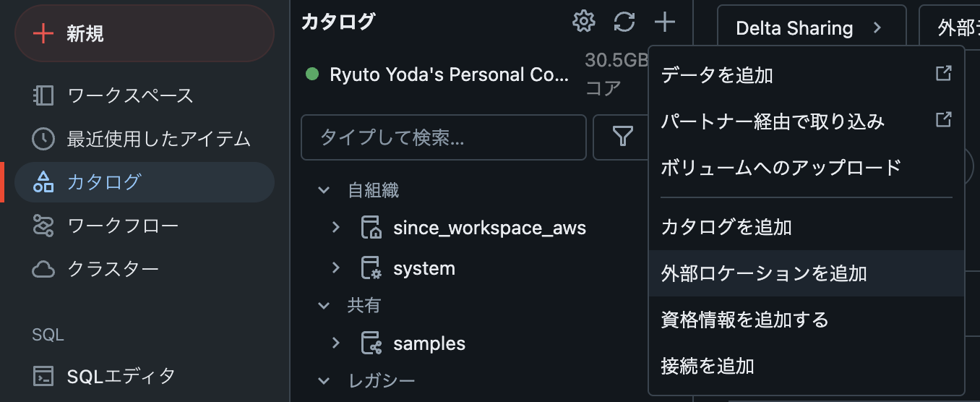This screenshot has width=980, height=402.
Task: Expand the system catalog node
Action: pos(335,268)
